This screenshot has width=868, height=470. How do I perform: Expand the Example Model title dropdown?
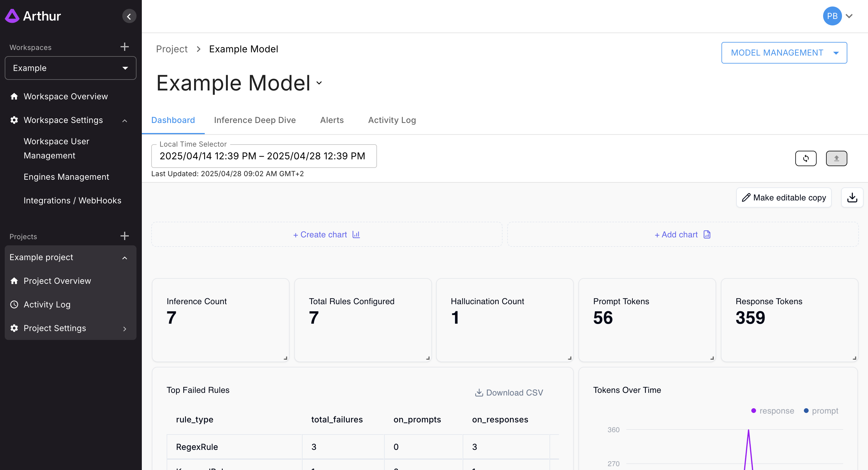(319, 83)
